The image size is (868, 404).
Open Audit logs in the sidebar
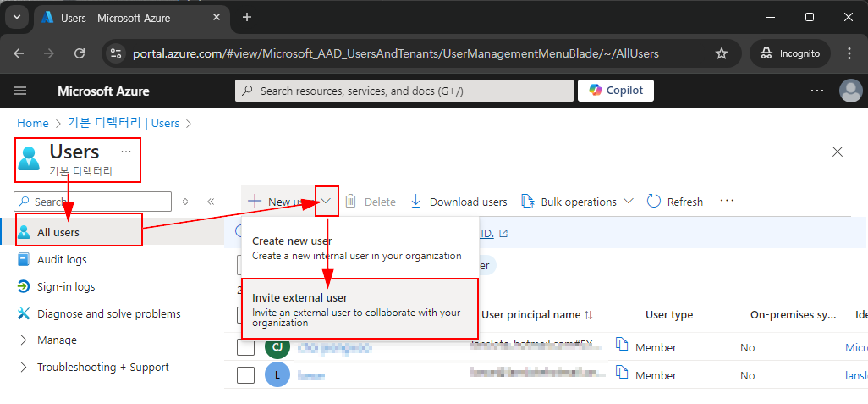(62, 259)
